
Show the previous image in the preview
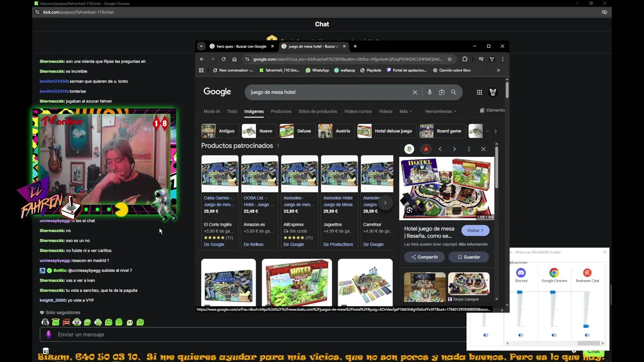(x=440, y=149)
